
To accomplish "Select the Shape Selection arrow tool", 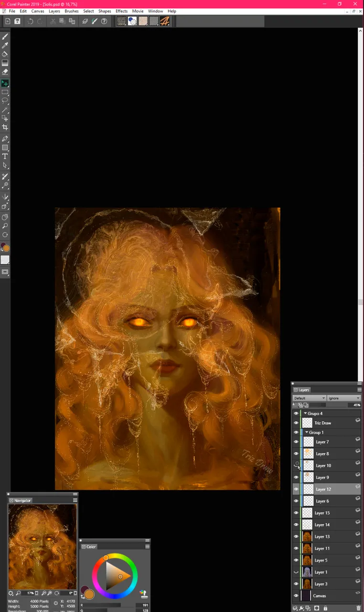I will [5, 165].
